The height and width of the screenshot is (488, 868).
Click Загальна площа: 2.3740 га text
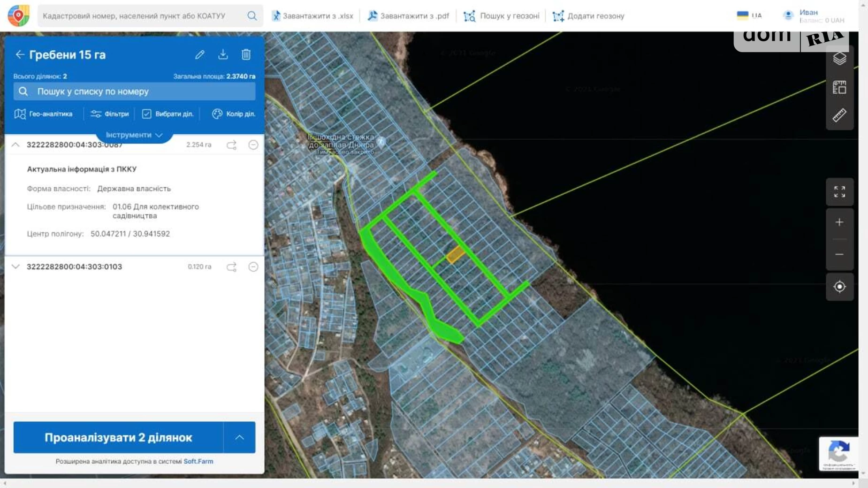(214, 76)
